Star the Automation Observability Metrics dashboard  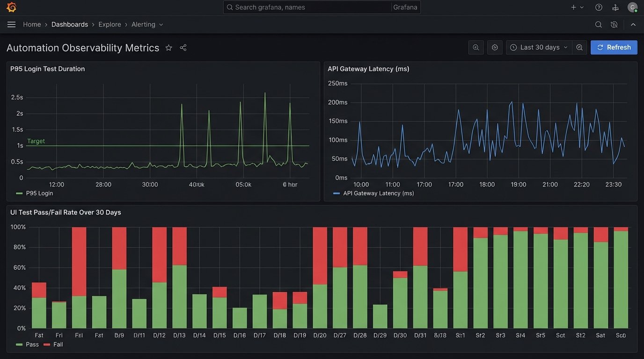coord(168,48)
